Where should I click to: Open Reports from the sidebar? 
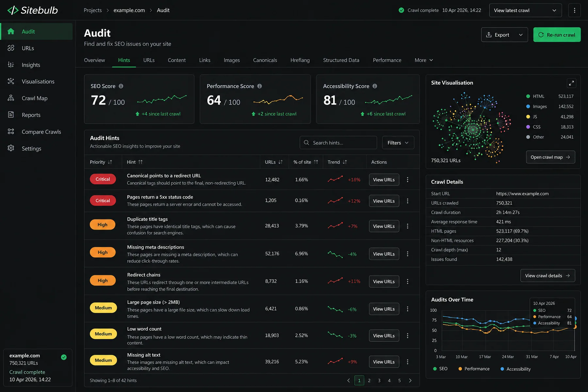(x=36, y=115)
